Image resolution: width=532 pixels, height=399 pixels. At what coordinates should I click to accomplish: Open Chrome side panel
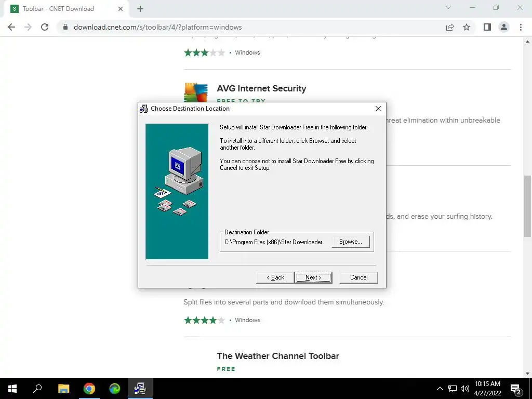pos(487,27)
